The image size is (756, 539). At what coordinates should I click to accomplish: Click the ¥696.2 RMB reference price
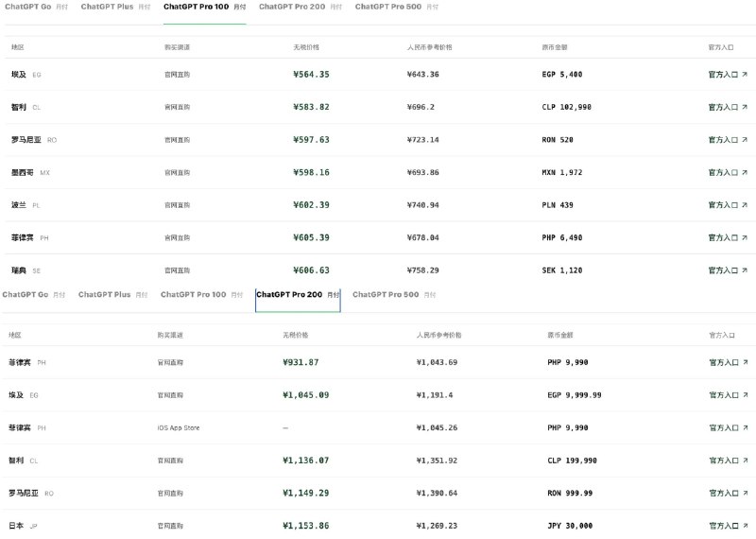click(x=421, y=107)
